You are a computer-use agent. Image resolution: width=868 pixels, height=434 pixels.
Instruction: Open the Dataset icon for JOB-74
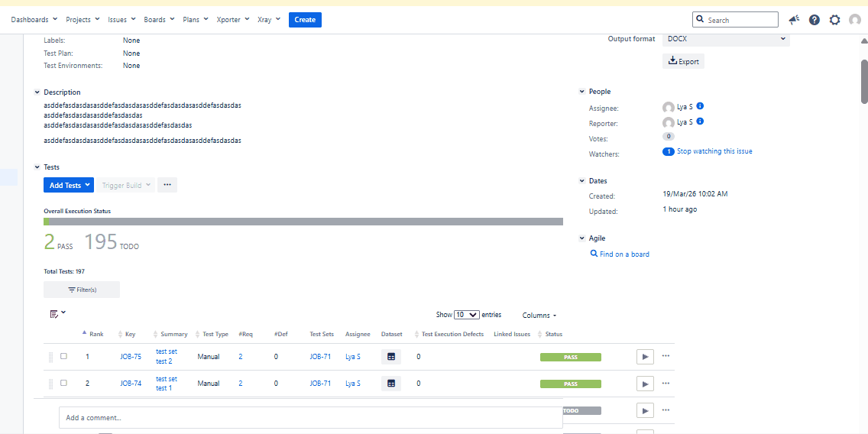point(391,384)
